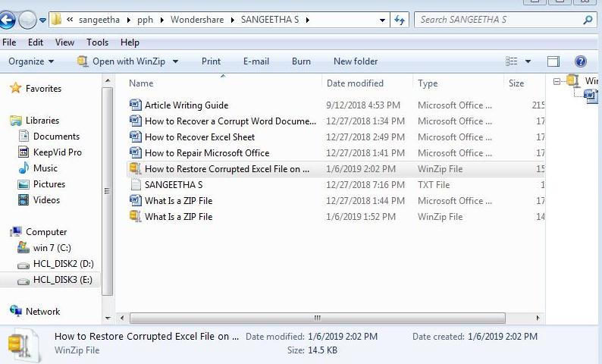This screenshot has height=364, width=602.
Task: Click the sangeetha breadcrumb in address bar
Action: point(99,20)
